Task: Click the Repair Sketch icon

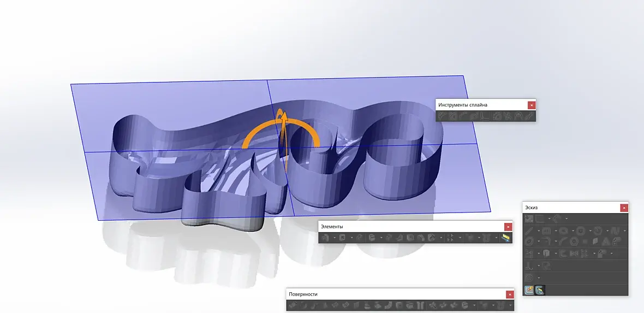Action: tap(547, 265)
